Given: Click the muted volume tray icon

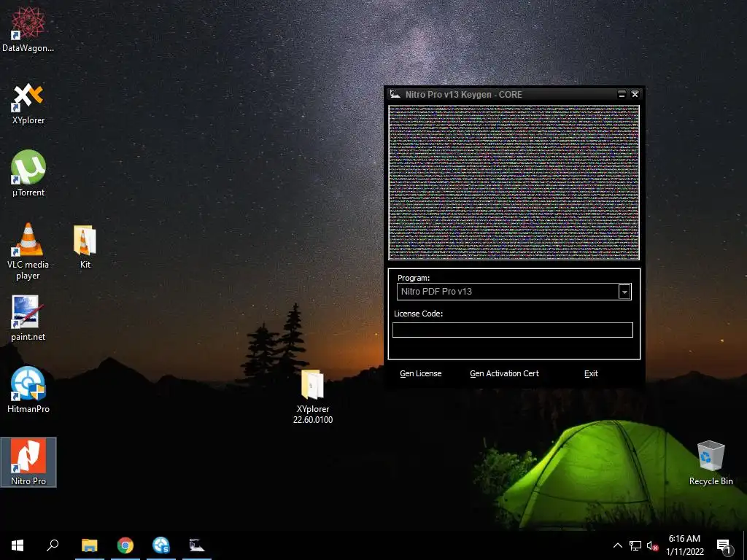Looking at the screenshot, I should click(653, 545).
